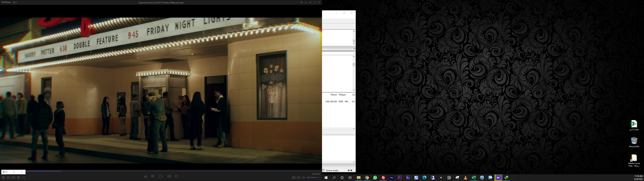Adjust the volume slider
This screenshot has width=644, height=181.
[x=315, y=177]
